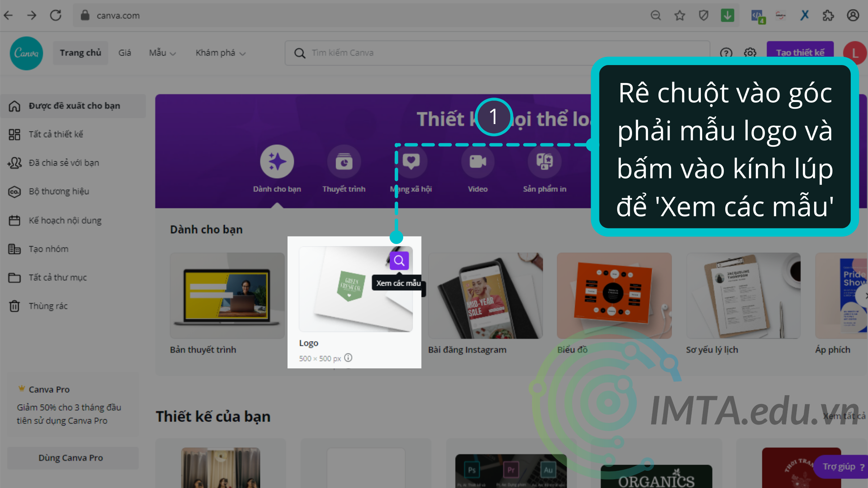Viewport: 868px width, 488px height.
Task: Click the browser back arrow
Action: (8, 15)
